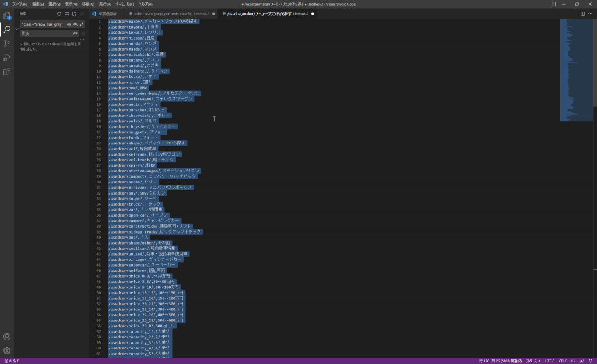This screenshot has height=364, width=597.
Task: Open the 表示(V) menu
Action: click(71, 4)
